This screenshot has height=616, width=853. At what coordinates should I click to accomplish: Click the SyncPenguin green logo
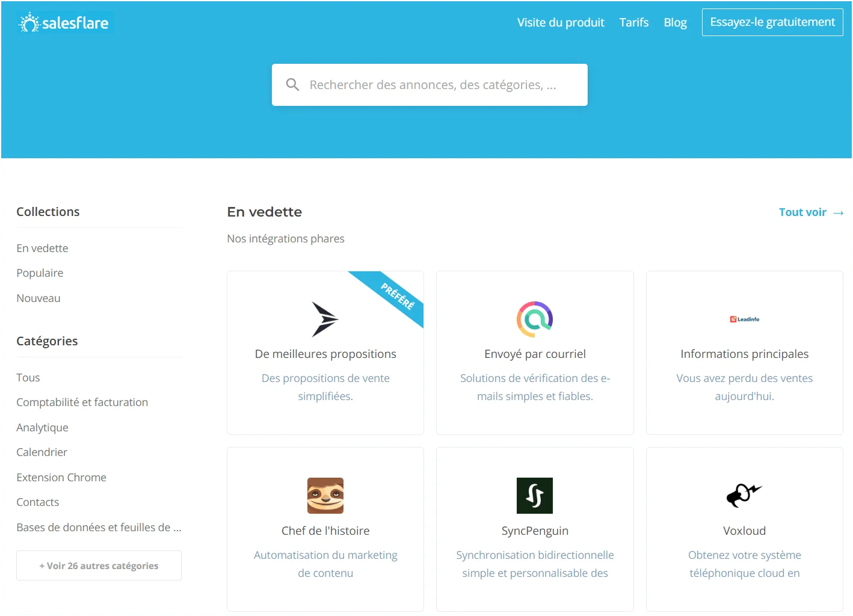click(535, 496)
